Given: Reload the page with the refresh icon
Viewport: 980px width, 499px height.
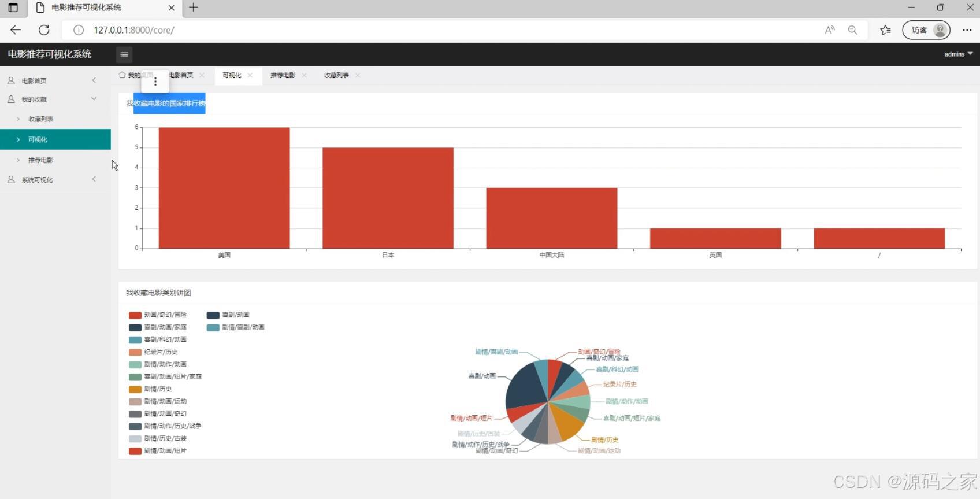Looking at the screenshot, I should pos(44,30).
